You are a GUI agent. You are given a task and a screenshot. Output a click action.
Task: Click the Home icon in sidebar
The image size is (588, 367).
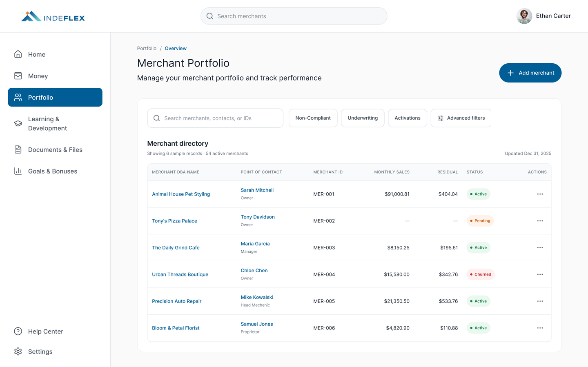pyautogui.click(x=18, y=54)
